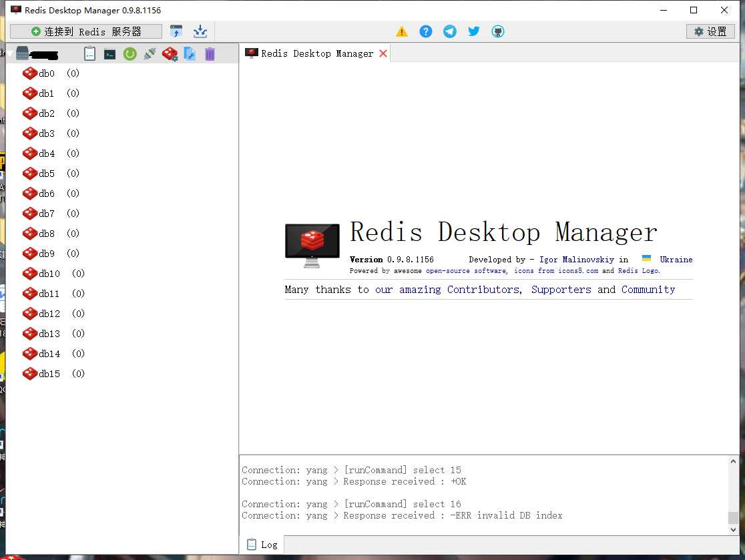Select database db0 in tree
Viewport: 745px width, 560px height.
51,73
